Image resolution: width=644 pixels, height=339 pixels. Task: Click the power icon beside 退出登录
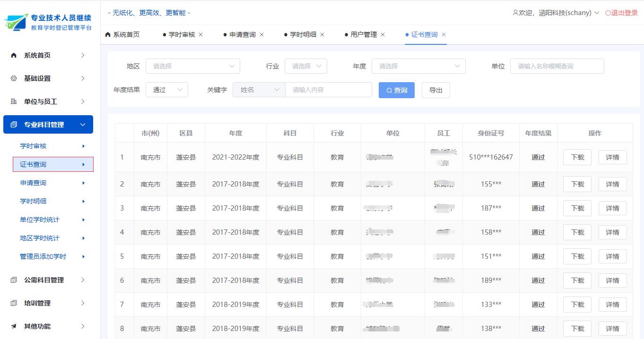[608, 13]
